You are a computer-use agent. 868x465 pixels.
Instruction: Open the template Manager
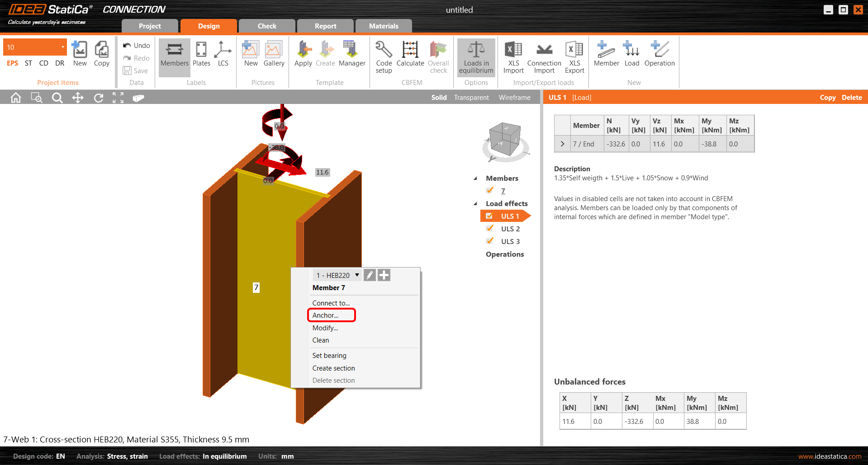[x=351, y=54]
